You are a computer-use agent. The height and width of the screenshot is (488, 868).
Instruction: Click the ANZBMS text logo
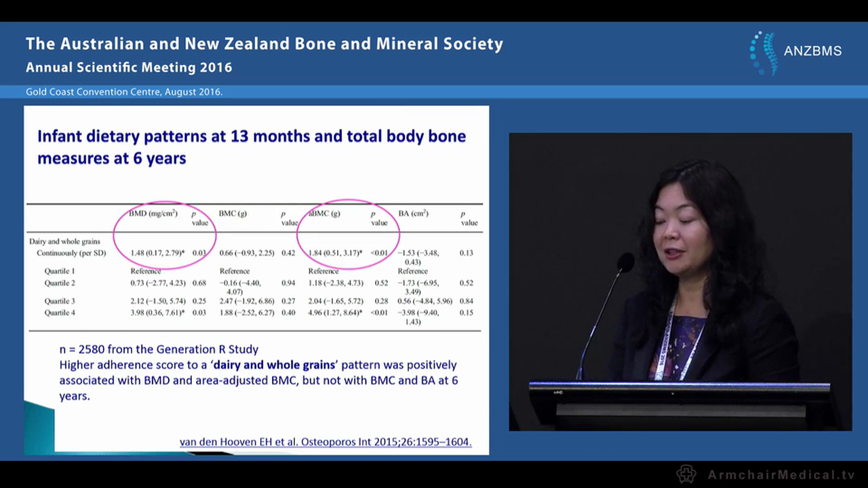[812, 51]
